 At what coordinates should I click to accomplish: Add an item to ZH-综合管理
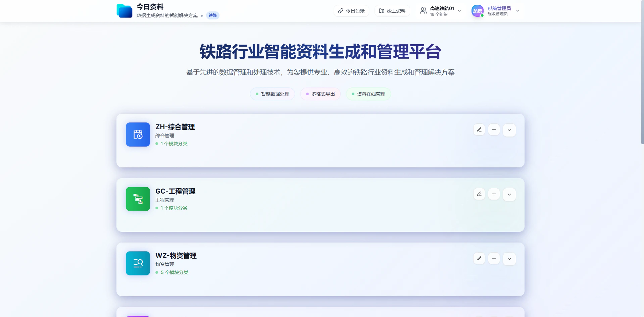[494, 129]
